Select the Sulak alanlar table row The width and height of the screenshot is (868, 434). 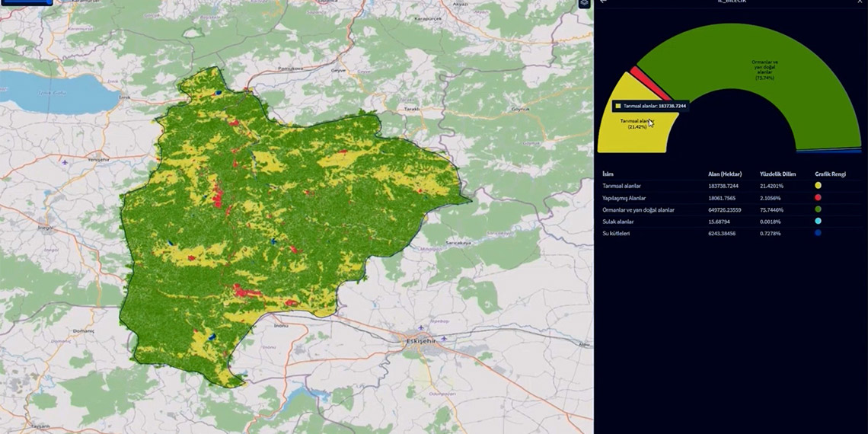[x=617, y=222]
